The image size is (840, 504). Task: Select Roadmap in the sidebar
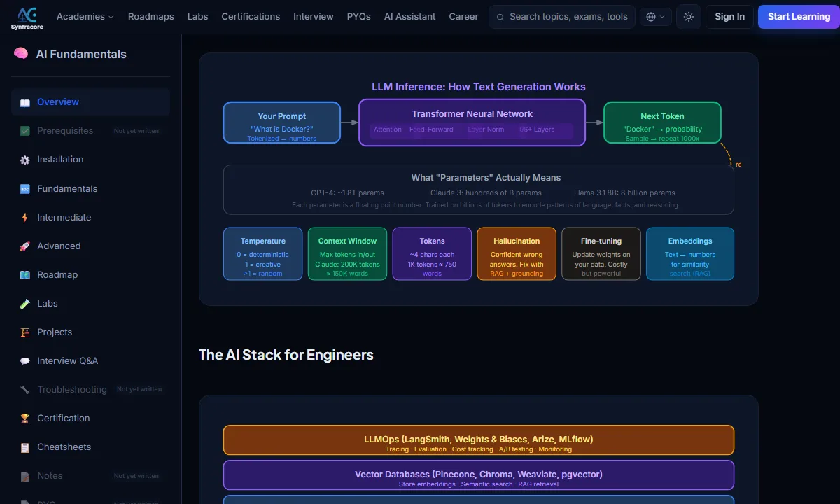[90, 275]
